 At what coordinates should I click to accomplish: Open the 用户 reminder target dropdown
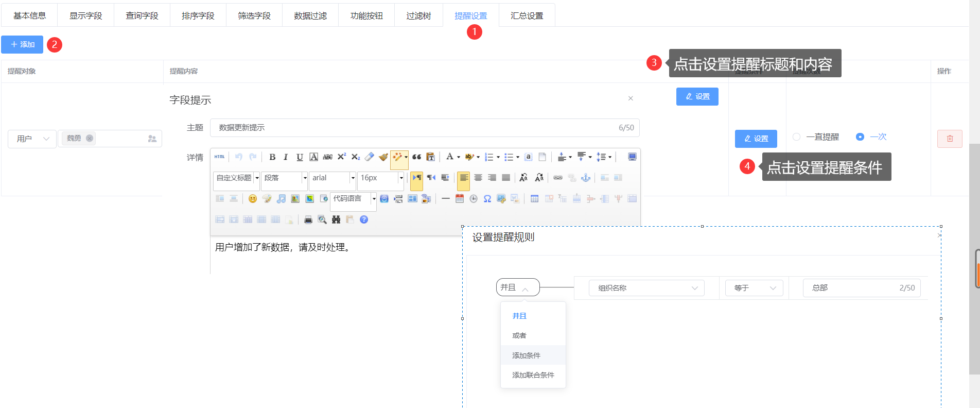(x=32, y=139)
